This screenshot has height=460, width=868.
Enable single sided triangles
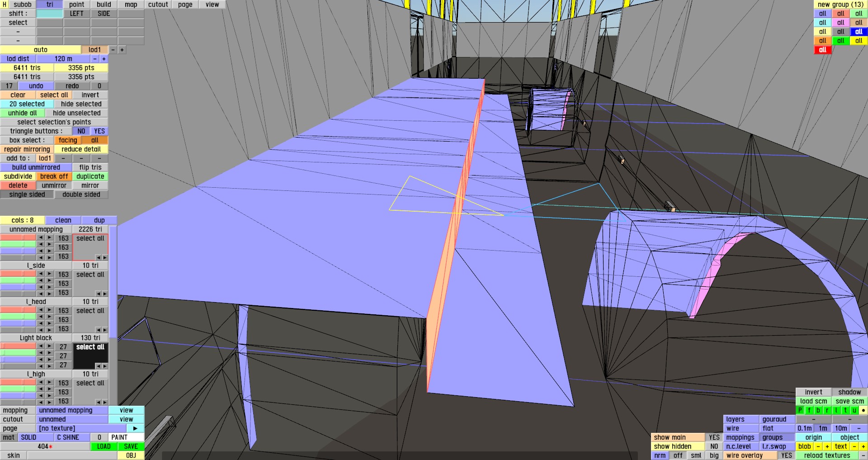[x=27, y=194]
